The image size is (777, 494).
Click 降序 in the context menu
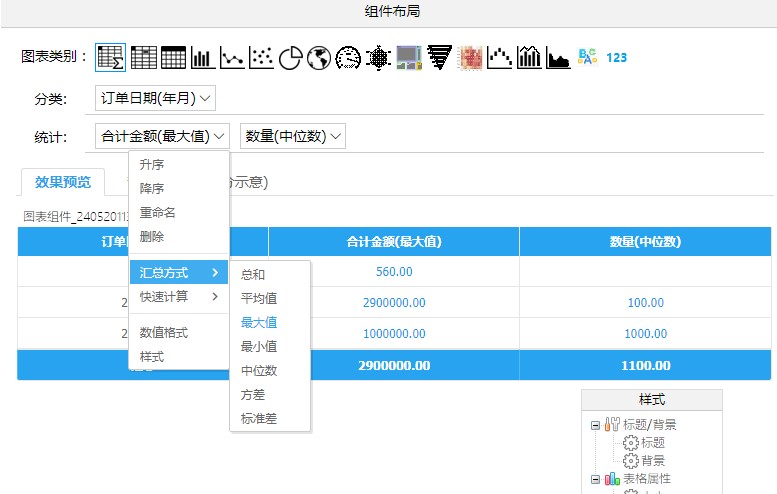pyautogui.click(x=152, y=188)
